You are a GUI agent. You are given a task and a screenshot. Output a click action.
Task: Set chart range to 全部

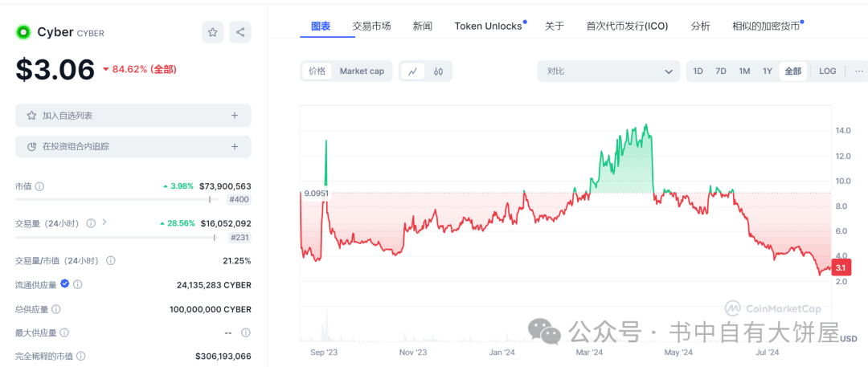point(792,71)
